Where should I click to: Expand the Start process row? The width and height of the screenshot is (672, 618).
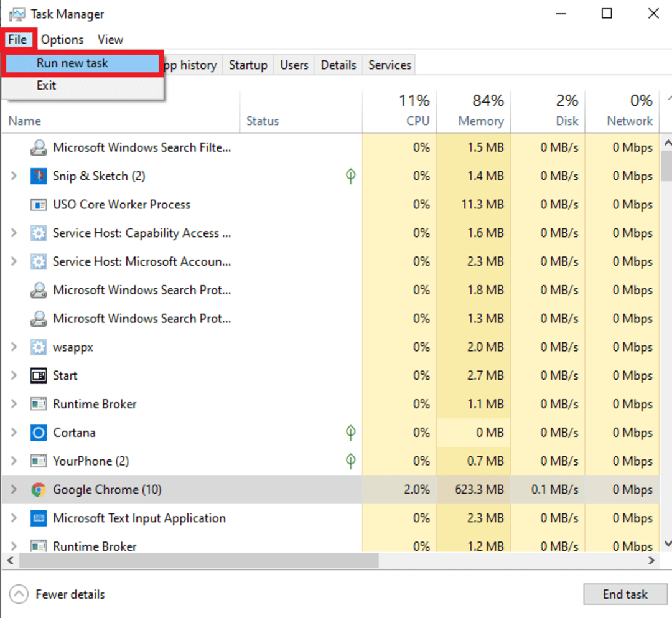coord(14,375)
